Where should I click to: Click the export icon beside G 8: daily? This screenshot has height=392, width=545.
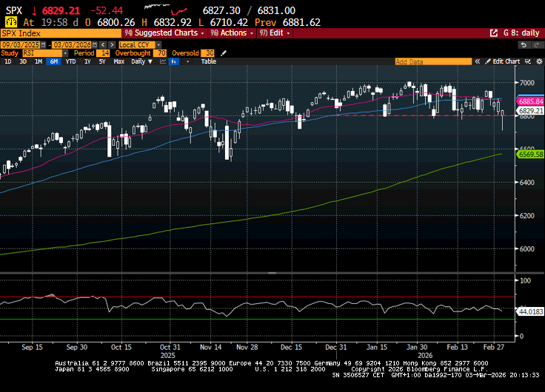point(494,33)
